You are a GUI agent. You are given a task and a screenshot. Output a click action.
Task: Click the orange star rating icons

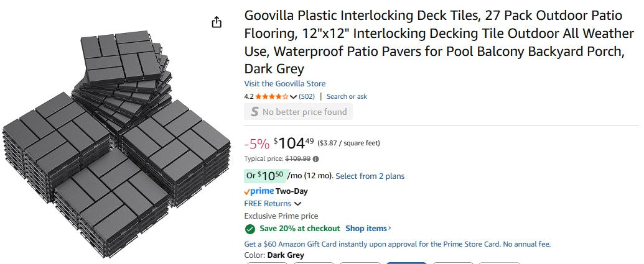[x=272, y=97]
